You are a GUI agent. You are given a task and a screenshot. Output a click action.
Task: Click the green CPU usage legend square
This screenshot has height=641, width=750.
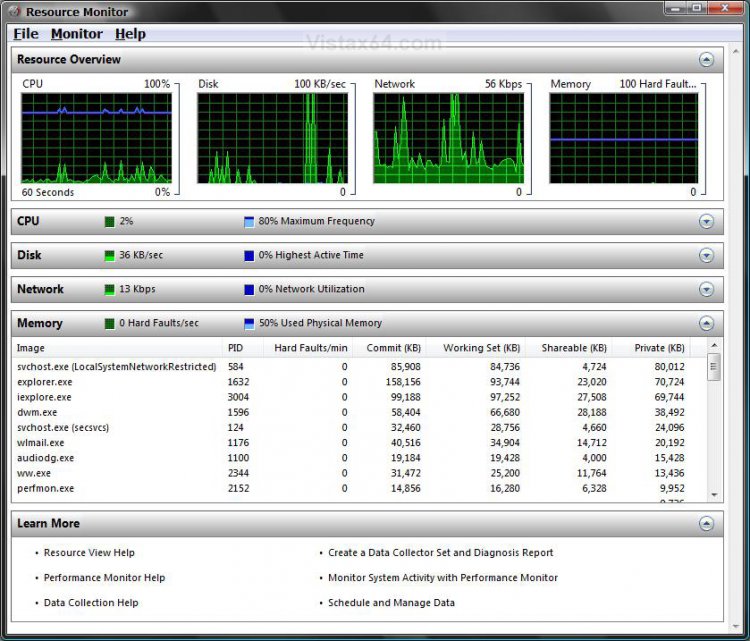(x=110, y=222)
